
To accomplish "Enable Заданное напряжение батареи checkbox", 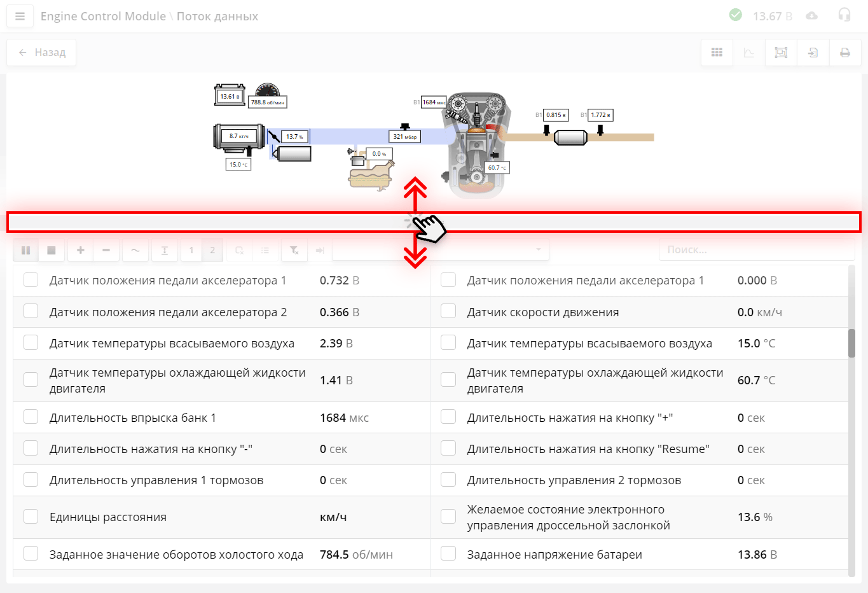I will point(448,554).
